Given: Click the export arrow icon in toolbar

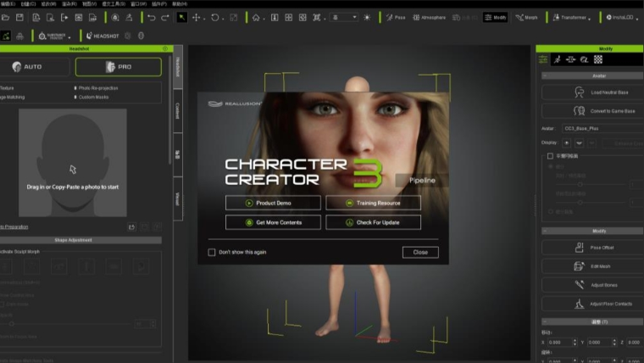Looking at the screenshot, I should pos(64,17).
